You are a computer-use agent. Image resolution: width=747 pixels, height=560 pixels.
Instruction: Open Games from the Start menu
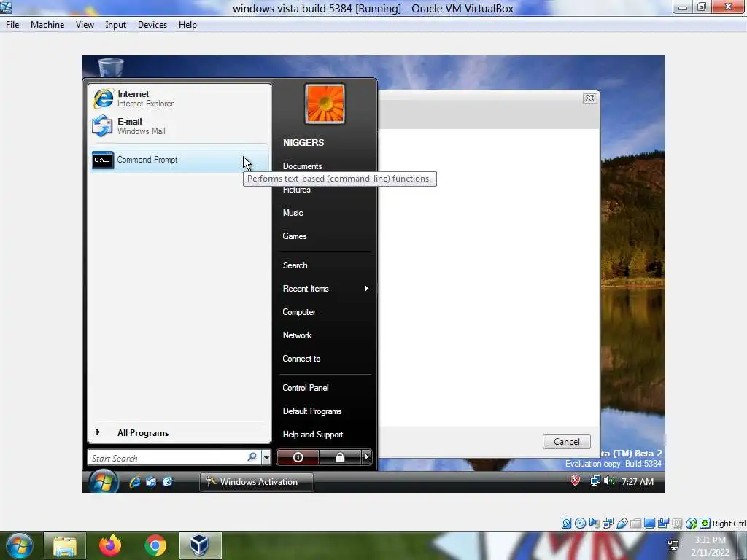(x=295, y=236)
